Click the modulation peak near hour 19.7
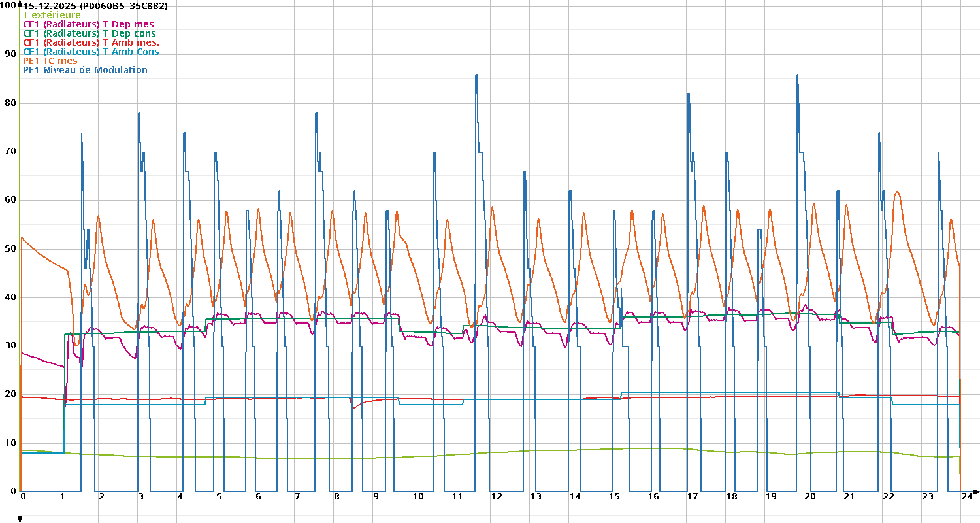980x523 pixels. pyautogui.click(x=797, y=75)
